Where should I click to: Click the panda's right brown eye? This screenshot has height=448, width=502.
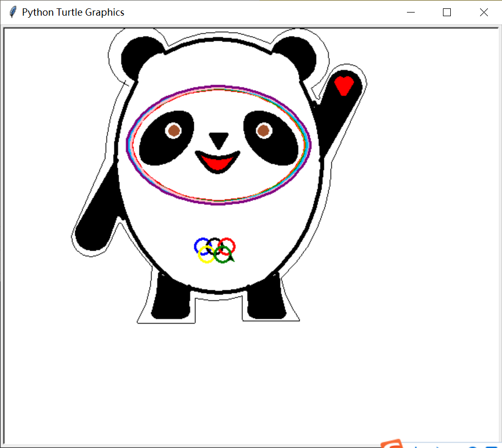264,131
